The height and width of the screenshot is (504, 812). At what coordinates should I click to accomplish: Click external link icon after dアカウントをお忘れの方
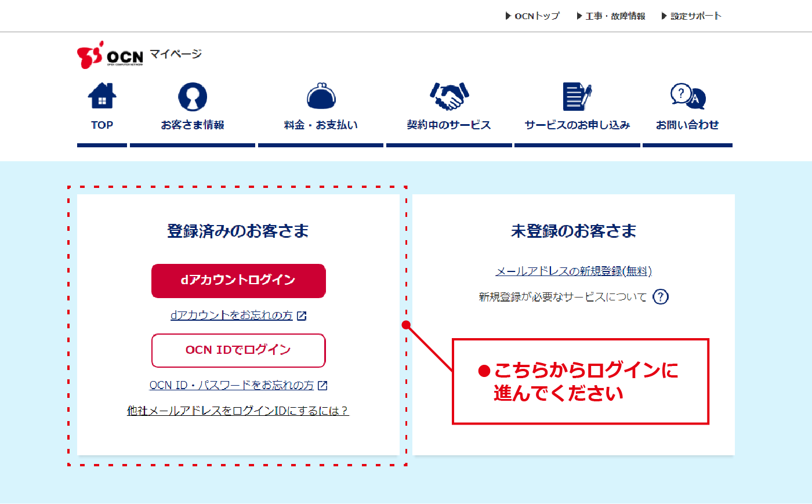tap(302, 316)
